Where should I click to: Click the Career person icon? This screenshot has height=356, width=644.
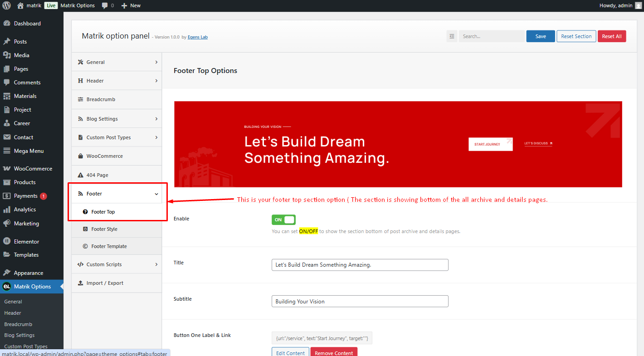(7, 123)
